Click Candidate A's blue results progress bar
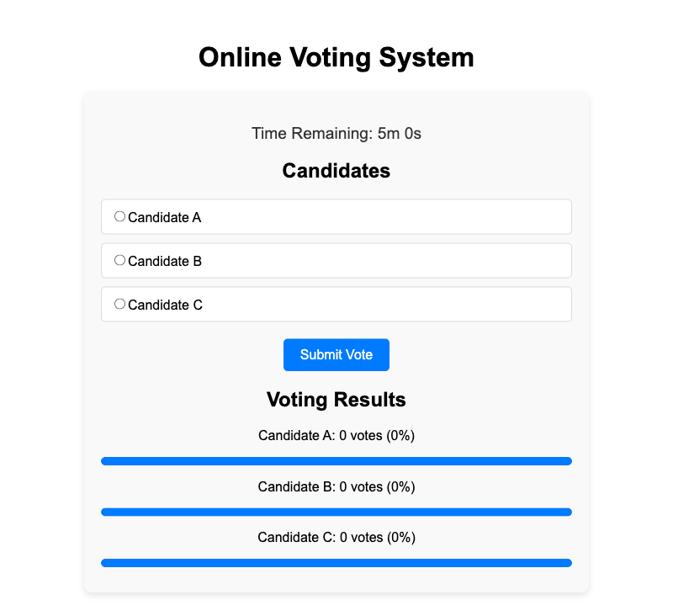This screenshot has width=673, height=616. 336,461
